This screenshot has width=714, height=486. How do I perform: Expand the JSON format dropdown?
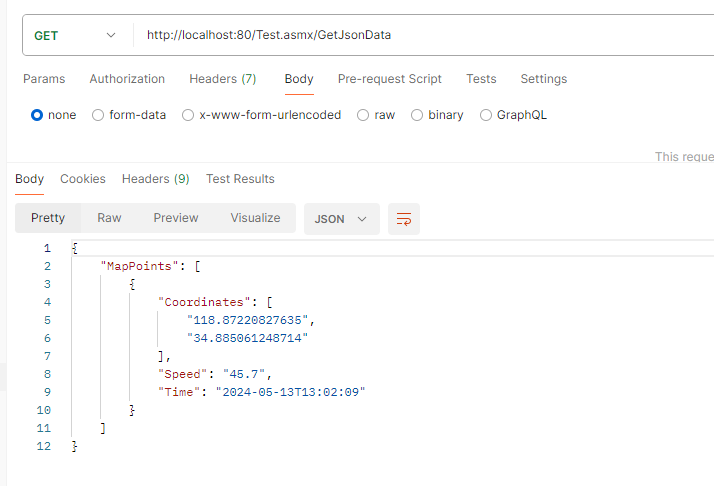coord(341,218)
